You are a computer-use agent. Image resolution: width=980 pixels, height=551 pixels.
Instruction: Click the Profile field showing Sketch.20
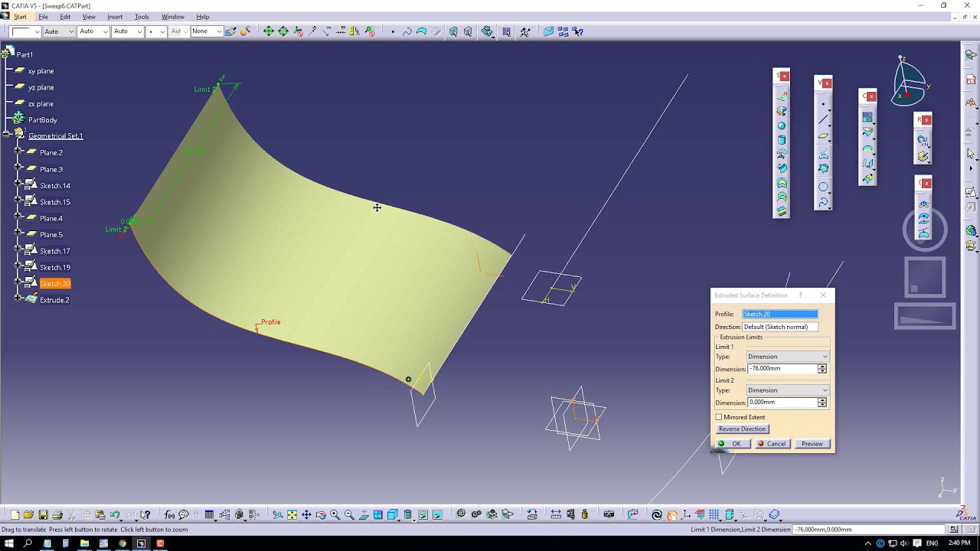pyautogui.click(x=779, y=314)
